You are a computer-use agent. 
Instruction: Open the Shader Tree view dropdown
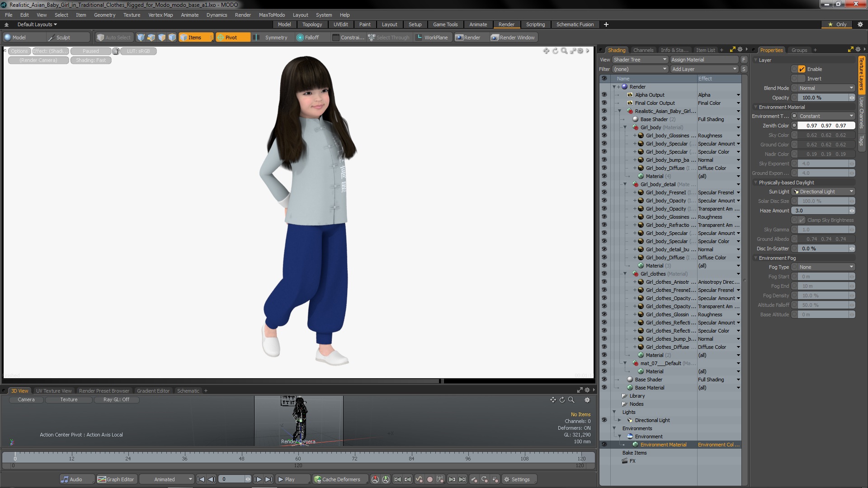pyautogui.click(x=640, y=60)
